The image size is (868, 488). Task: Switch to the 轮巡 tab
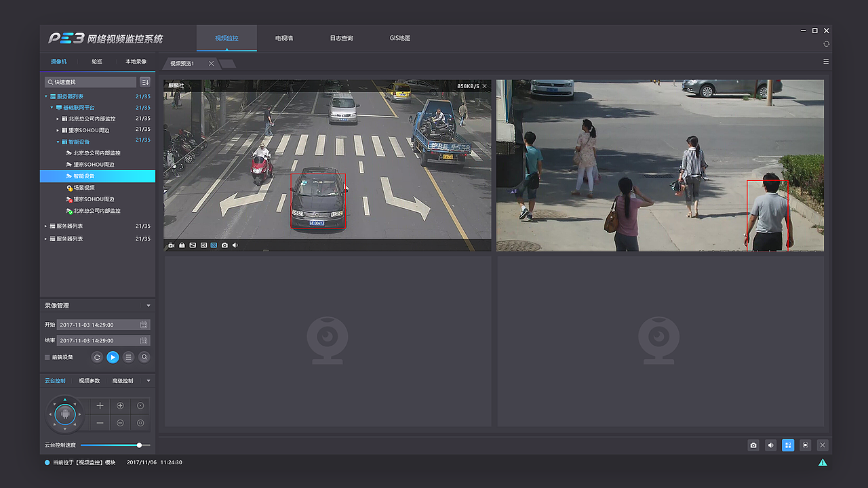(x=97, y=62)
